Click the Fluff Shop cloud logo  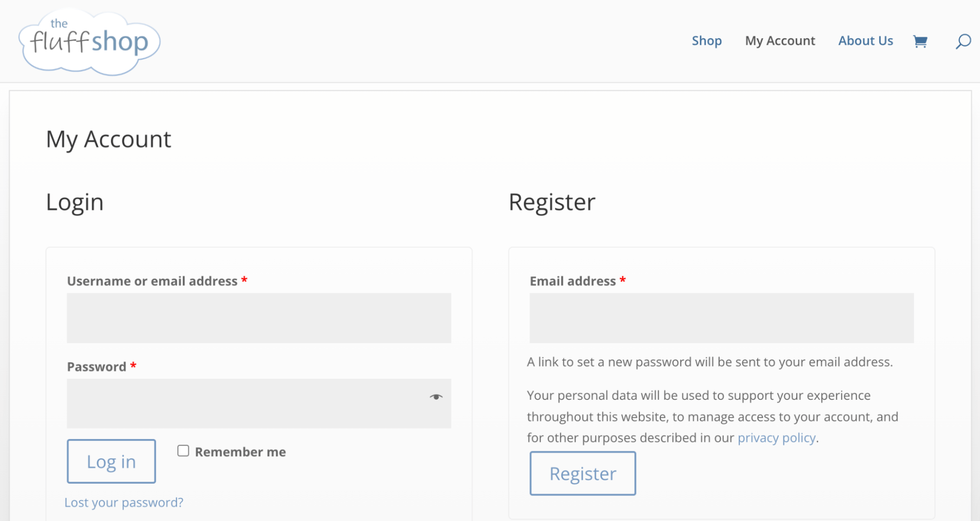tap(89, 41)
